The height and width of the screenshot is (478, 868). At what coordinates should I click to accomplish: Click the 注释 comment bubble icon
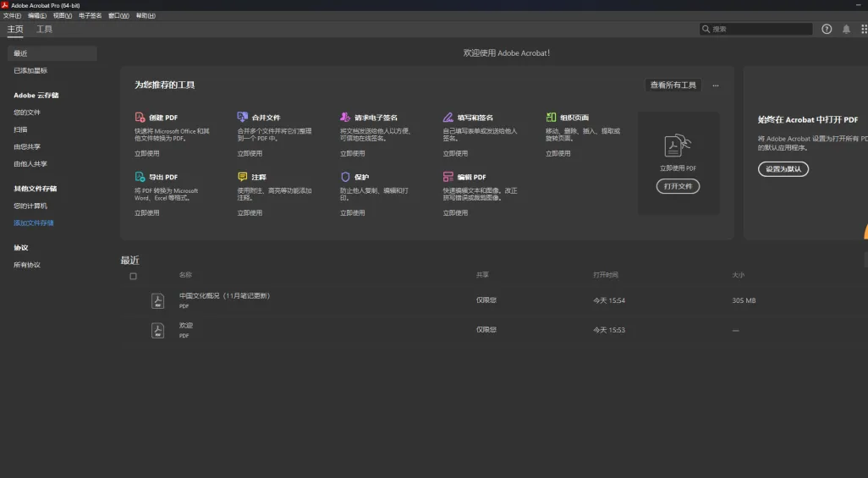(x=243, y=177)
